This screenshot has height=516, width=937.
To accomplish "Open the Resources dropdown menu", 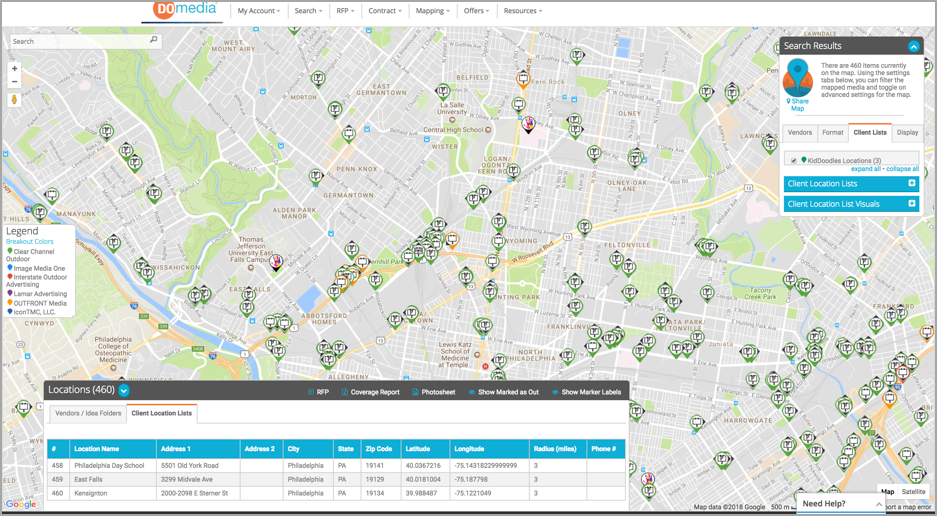I will coord(523,11).
